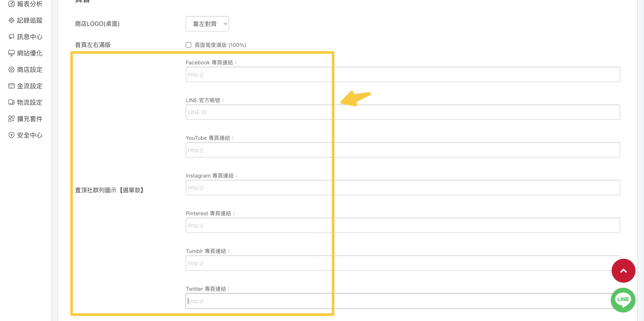Click the LINE 官方帳號 ID field
644x321 pixels.
[402, 112]
